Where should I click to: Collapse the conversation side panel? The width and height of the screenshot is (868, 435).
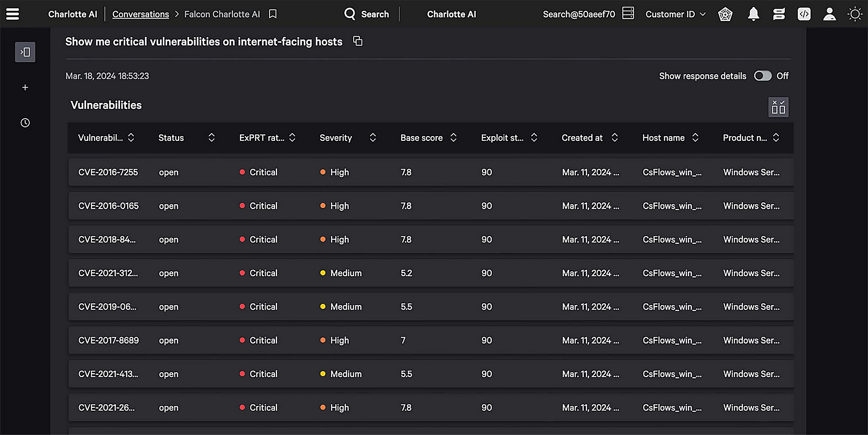pos(25,52)
